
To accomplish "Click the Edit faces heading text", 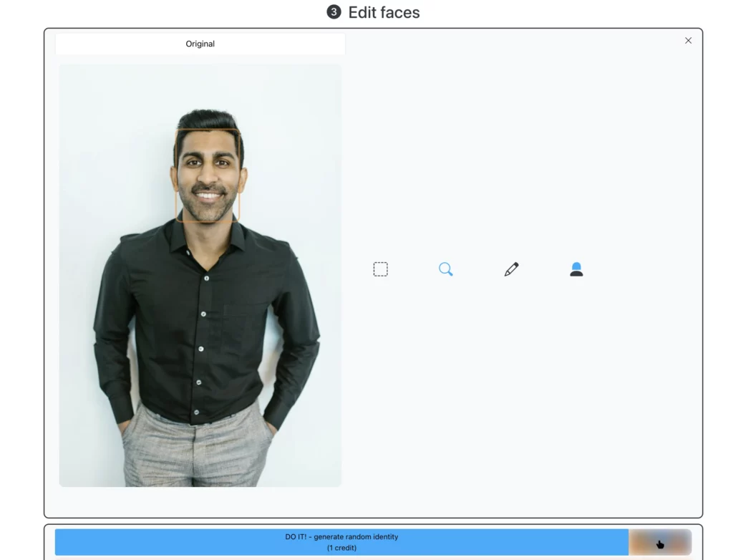I will pyautogui.click(x=384, y=12).
